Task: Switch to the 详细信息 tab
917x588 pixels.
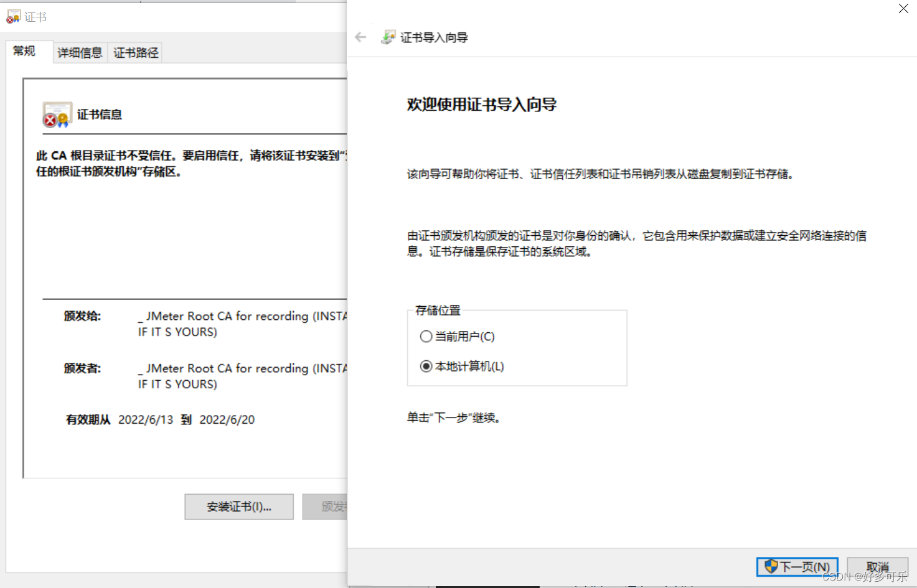Action: [x=80, y=52]
